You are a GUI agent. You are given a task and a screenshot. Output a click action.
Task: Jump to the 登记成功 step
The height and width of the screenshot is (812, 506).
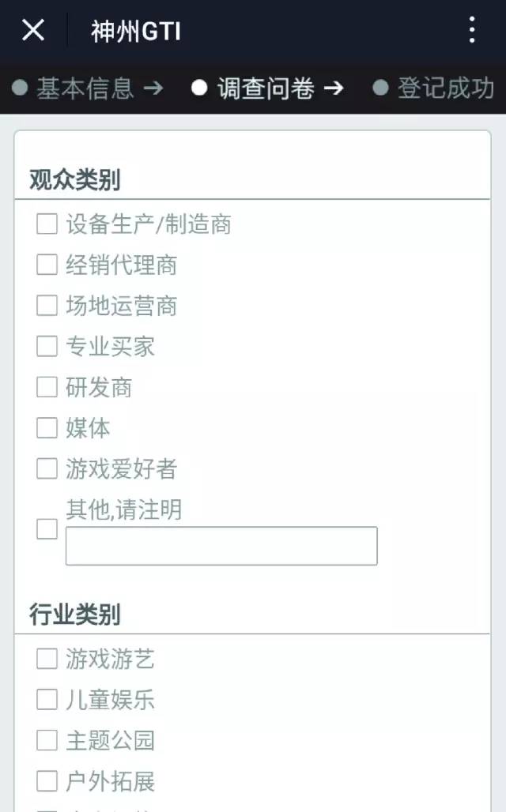tap(445, 88)
